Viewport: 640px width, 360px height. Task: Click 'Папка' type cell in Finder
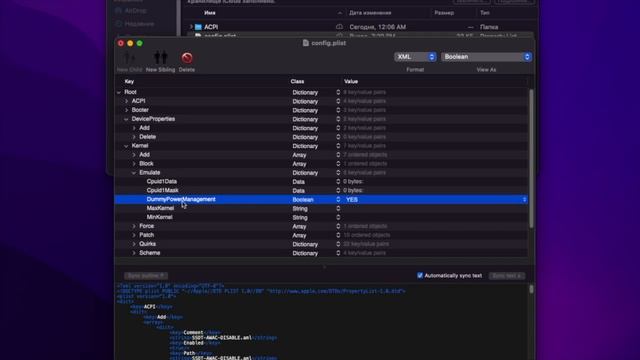(x=489, y=27)
